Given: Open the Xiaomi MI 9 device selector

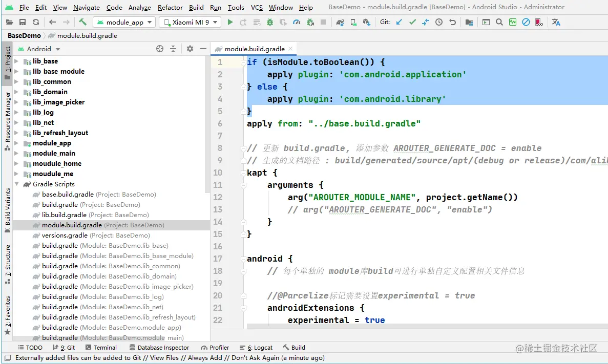Looking at the screenshot, I should pos(190,22).
